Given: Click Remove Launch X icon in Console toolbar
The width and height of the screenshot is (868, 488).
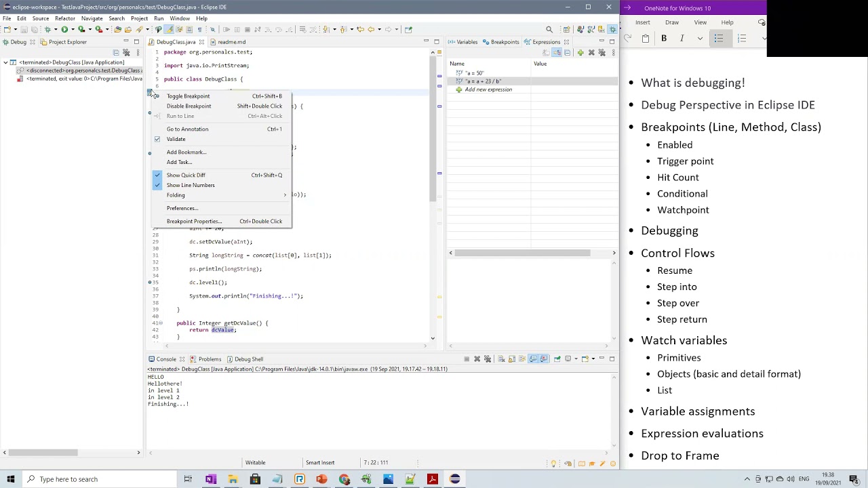Looking at the screenshot, I should click(477, 359).
